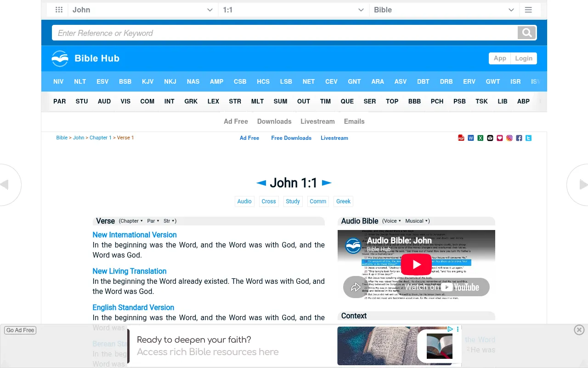Click the Word document icon

coord(471,138)
